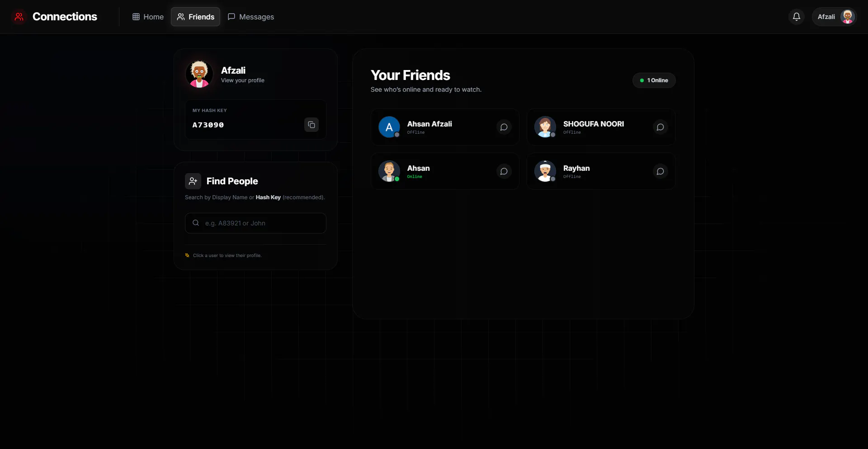868x449 pixels.
Task: Open the Friends tab
Action: (195, 17)
